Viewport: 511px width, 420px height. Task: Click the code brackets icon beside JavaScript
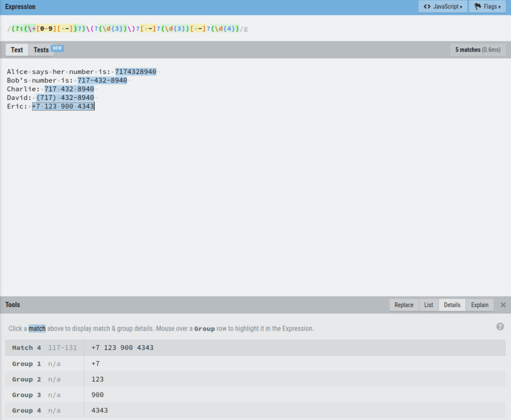pyautogui.click(x=427, y=6)
